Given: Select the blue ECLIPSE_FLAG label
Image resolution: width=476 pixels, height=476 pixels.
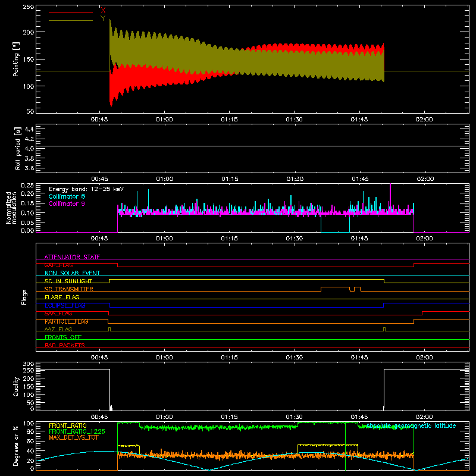Looking at the screenshot, I should (65, 305).
